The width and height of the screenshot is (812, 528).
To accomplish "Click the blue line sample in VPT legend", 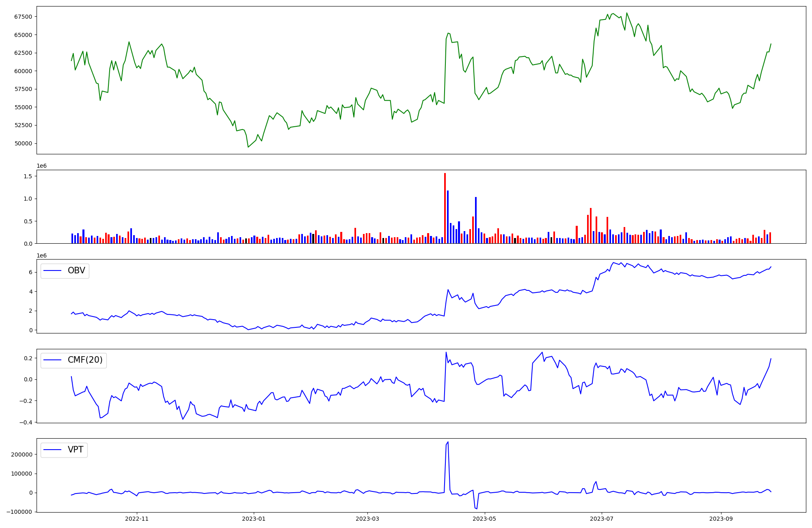I will (x=52, y=450).
